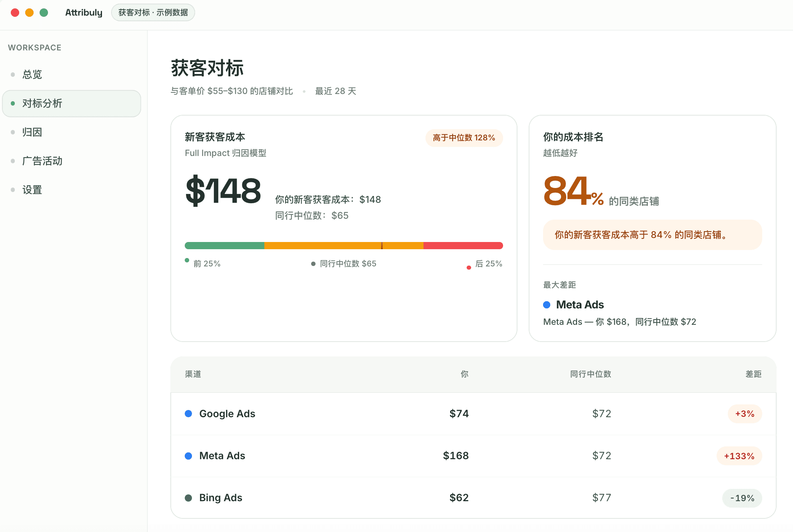Image resolution: width=793 pixels, height=532 pixels.
Task: Click the 新客获客成本 card title
Action: coord(215,137)
